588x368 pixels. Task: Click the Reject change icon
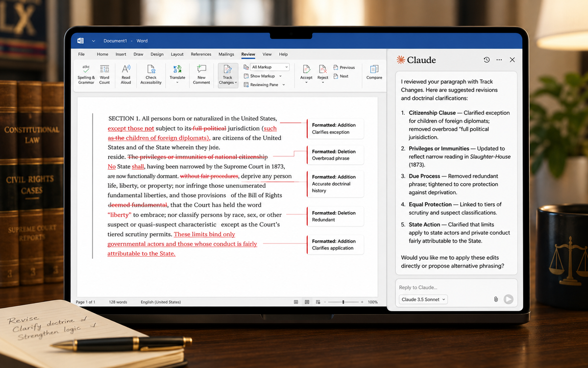(x=322, y=69)
